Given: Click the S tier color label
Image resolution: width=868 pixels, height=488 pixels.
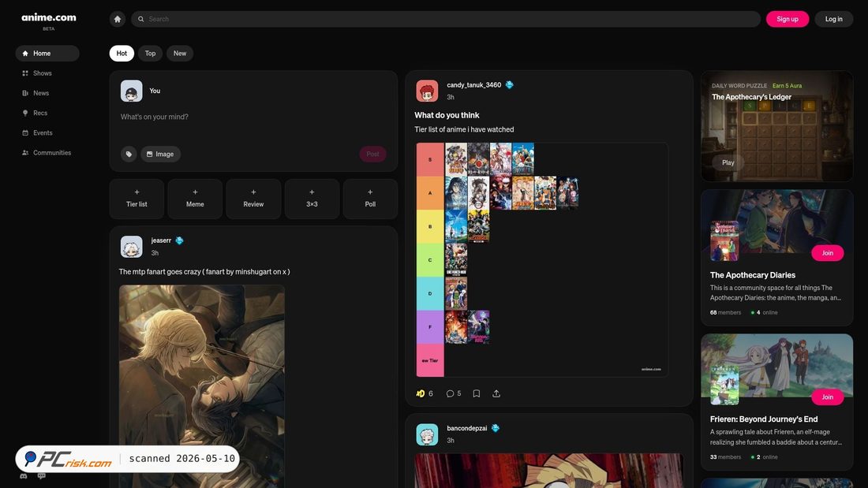Looking at the screenshot, I should 430,159.
